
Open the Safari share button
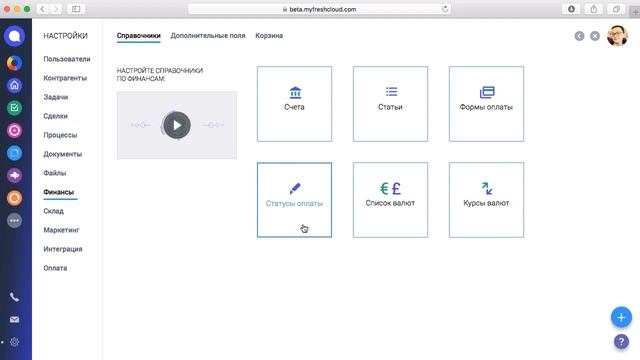(x=594, y=9)
